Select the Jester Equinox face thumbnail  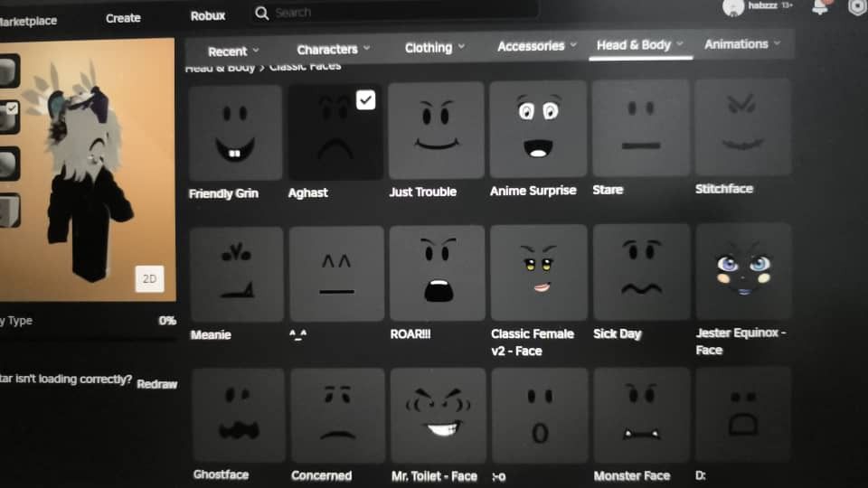[743, 272]
